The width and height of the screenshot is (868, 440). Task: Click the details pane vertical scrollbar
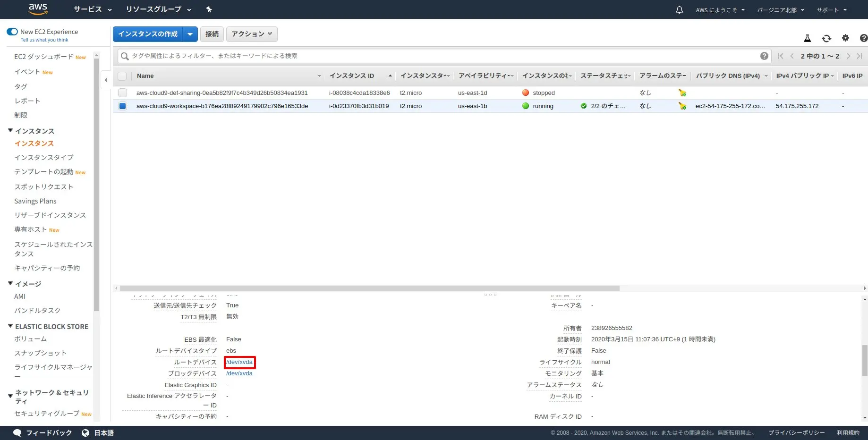coord(865,360)
